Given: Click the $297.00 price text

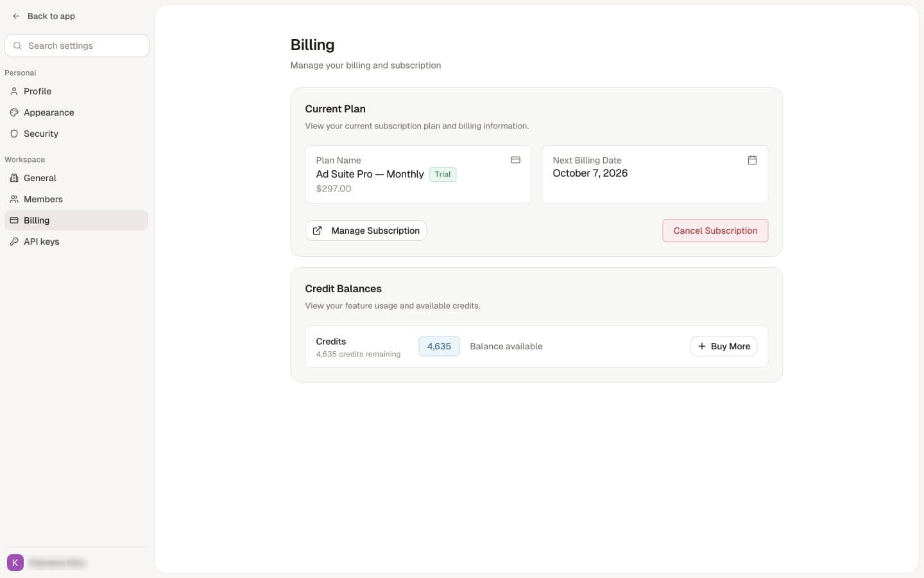Looking at the screenshot, I should click(x=334, y=189).
